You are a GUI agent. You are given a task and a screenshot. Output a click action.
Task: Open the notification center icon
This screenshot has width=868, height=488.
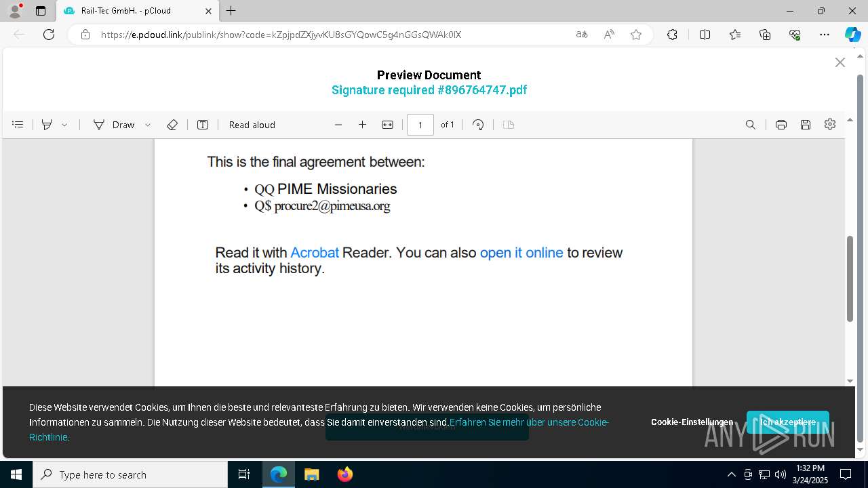[x=846, y=474]
